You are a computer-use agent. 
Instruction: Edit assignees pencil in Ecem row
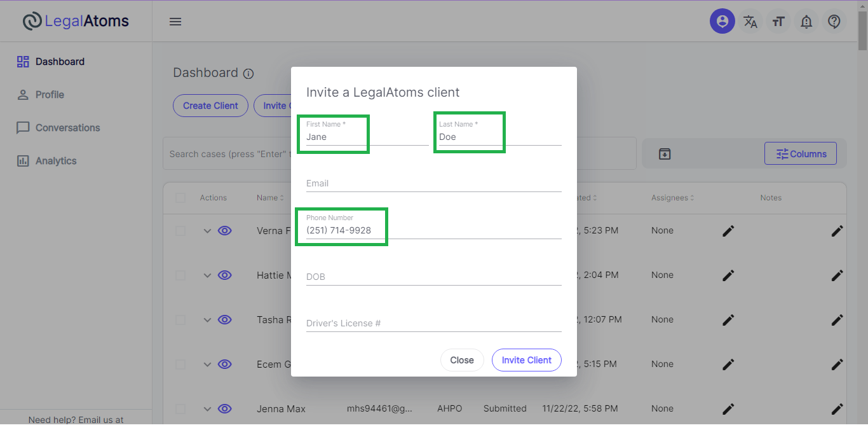pos(728,364)
